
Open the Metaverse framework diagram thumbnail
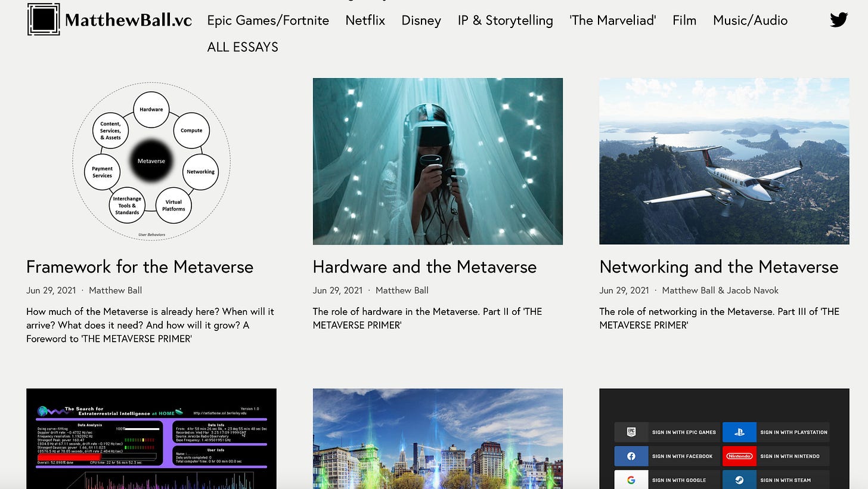coord(151,161)
